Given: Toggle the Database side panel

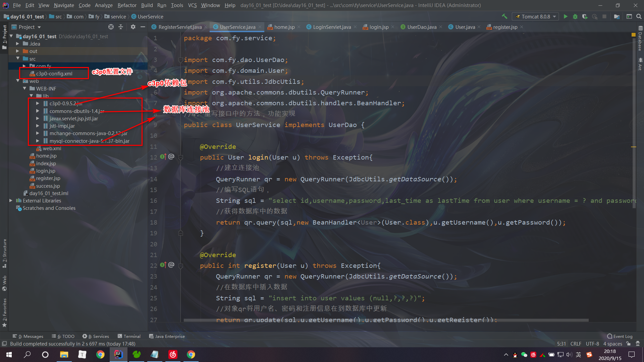Looking at the screenshot, I should pos(640,39).
